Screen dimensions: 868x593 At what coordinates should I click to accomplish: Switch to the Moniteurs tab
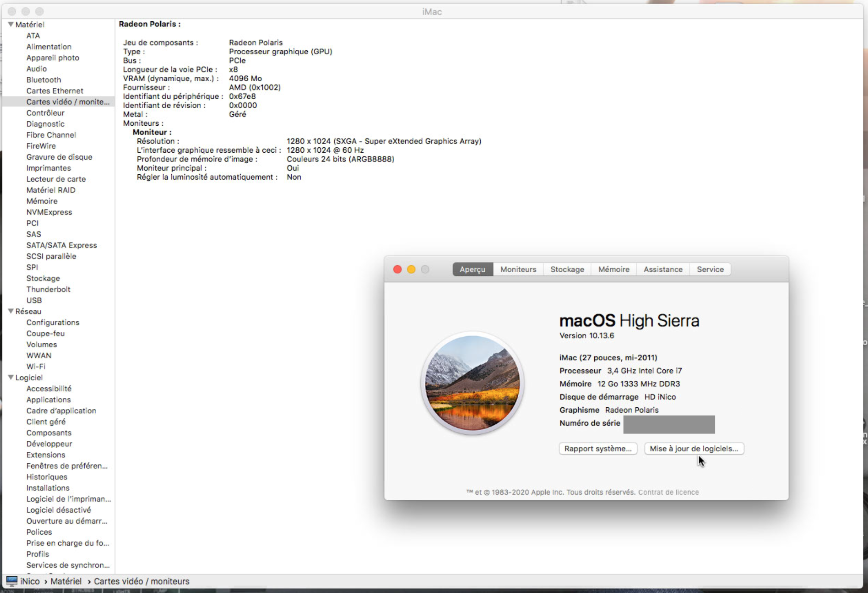click(x=518, y=269)
